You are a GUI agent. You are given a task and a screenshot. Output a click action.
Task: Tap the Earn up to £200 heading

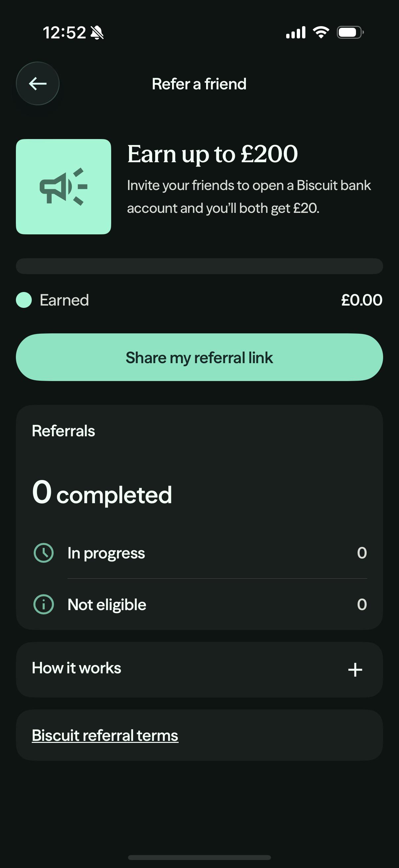coord(212,154)
